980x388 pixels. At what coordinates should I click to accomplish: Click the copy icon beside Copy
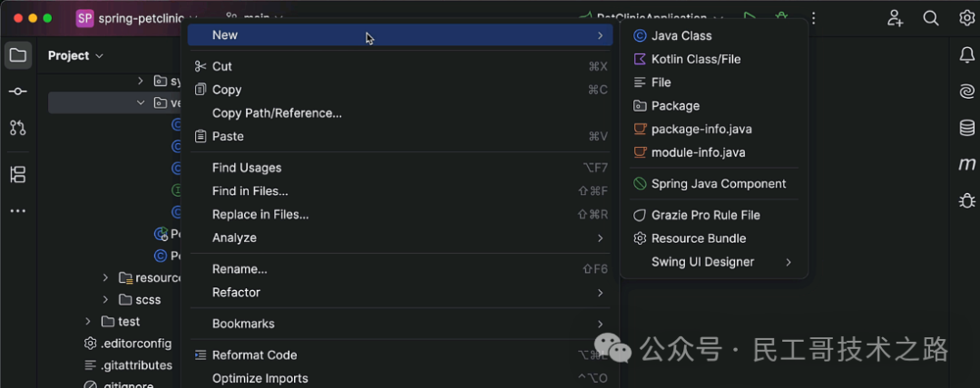pos(200,90)
